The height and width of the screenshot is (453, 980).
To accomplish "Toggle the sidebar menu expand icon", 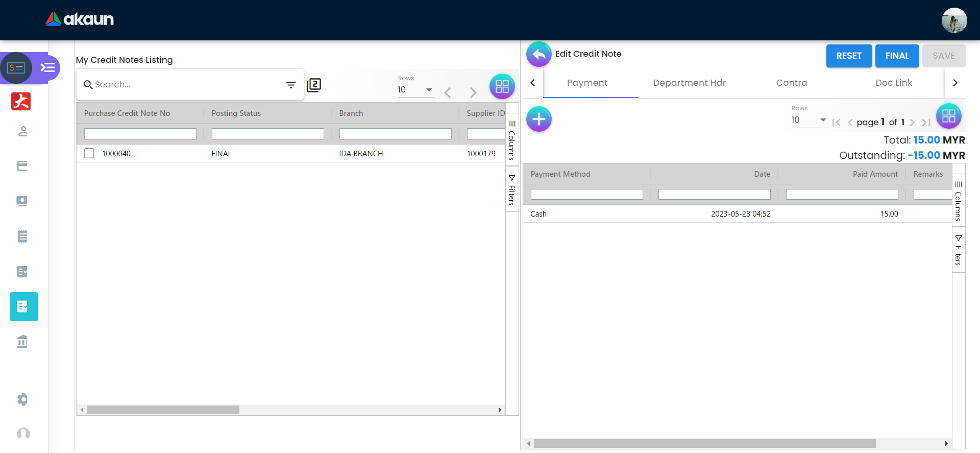I will [x=48, y=67].
